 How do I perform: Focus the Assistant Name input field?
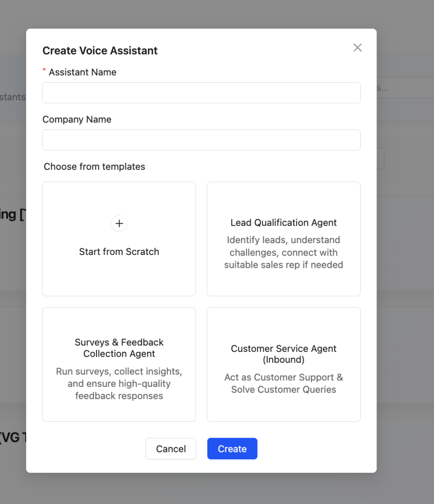tap(201, 93)
